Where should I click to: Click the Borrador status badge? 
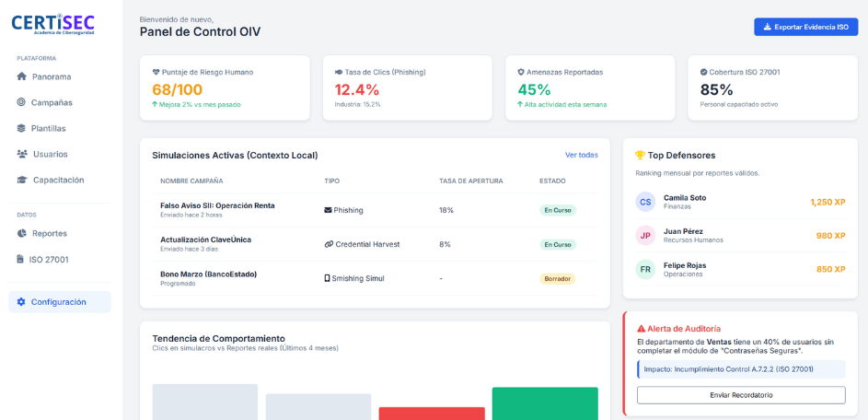click(557, 278)
